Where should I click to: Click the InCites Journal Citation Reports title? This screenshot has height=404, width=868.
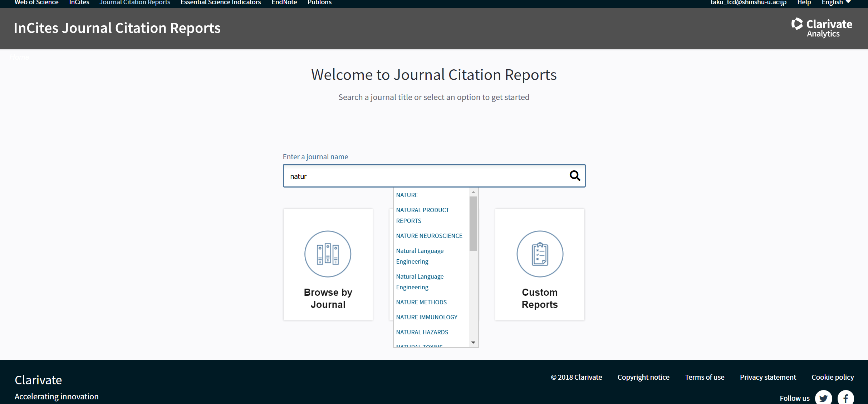(117, 28)
